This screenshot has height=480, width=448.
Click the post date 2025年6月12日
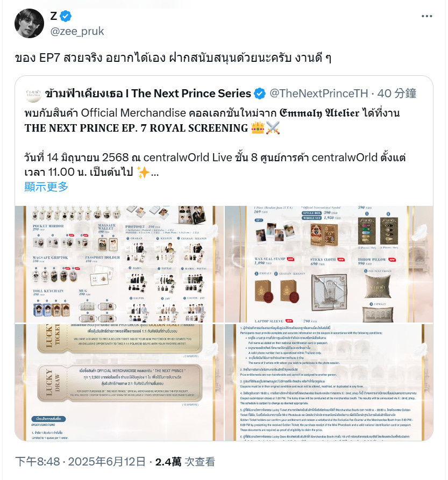(x=106, y=461)
